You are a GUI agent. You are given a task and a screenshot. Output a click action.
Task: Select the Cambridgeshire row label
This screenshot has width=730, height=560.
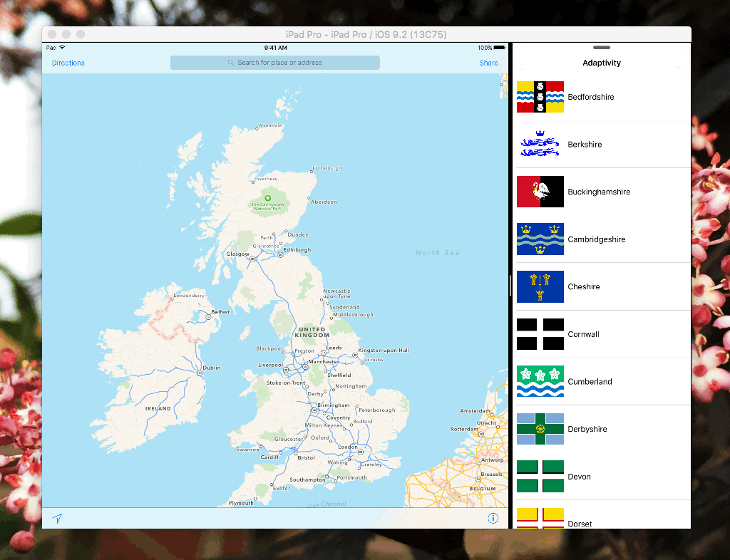pos(597,239)
